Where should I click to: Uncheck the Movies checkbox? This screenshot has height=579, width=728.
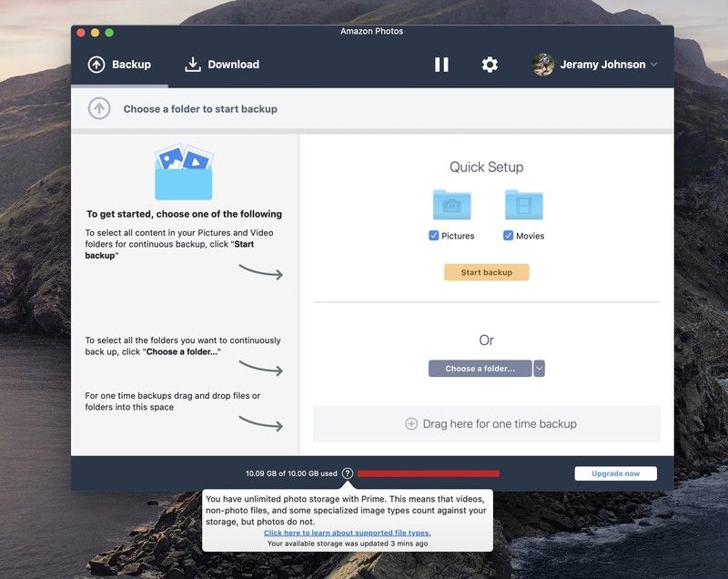pyautogui.click(x=508, y=236)
